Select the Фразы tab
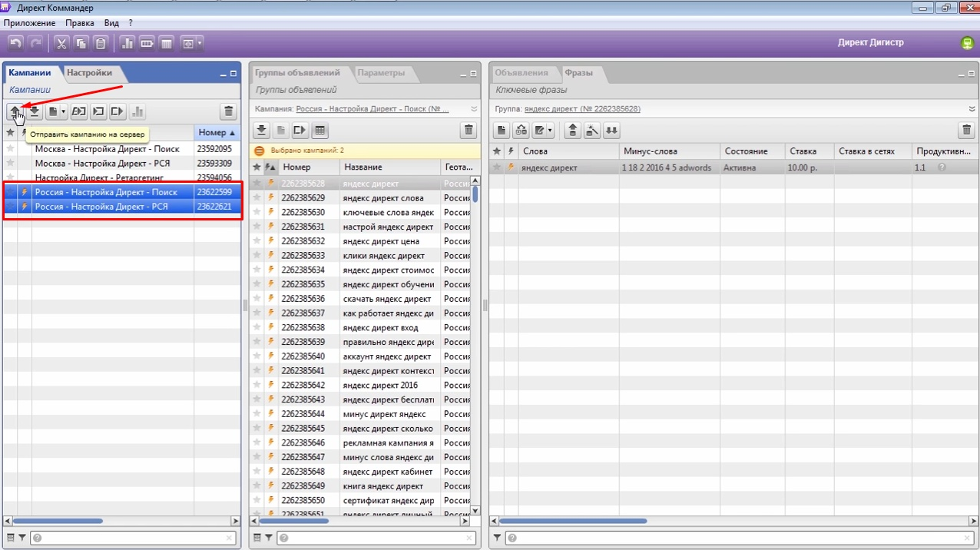The height and width of the screenshot is (550, 980). [x=578, y=73]
